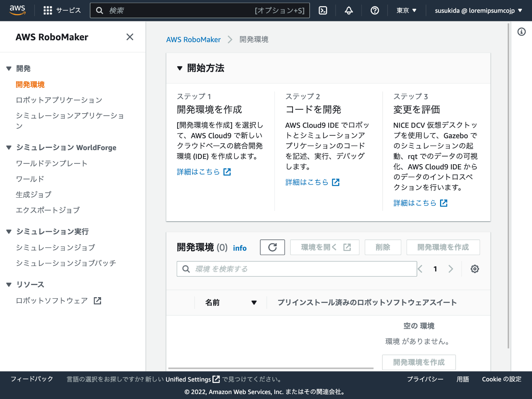The height and width of the screenshot is (399, 532).
Task: Sort by the 名前 column arrow
Action: point(254,303)
